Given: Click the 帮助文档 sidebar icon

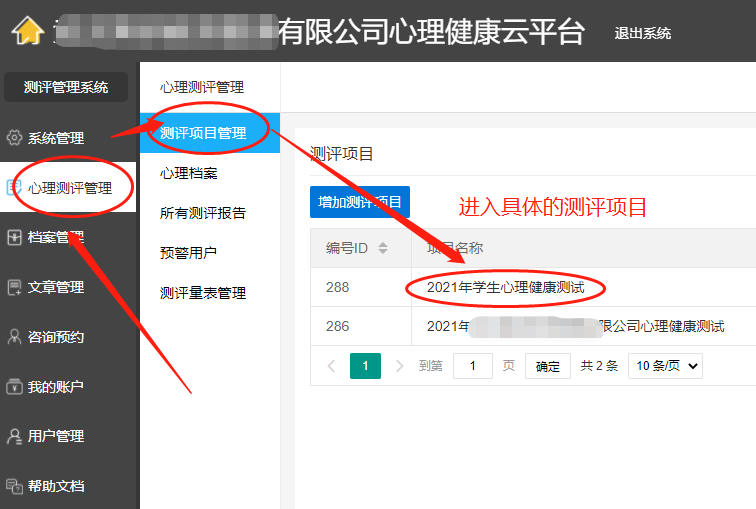Looking at the screenshot, I should tap(14, 486).
